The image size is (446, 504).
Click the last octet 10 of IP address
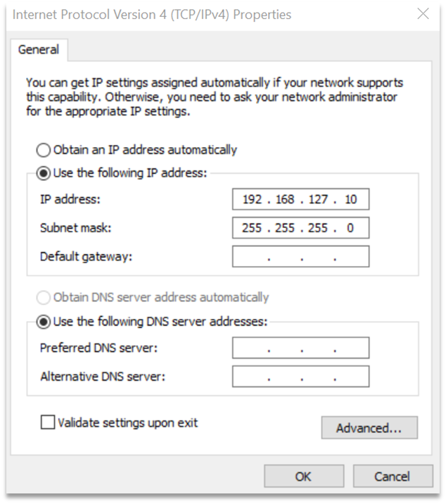[x=350, y=199]
